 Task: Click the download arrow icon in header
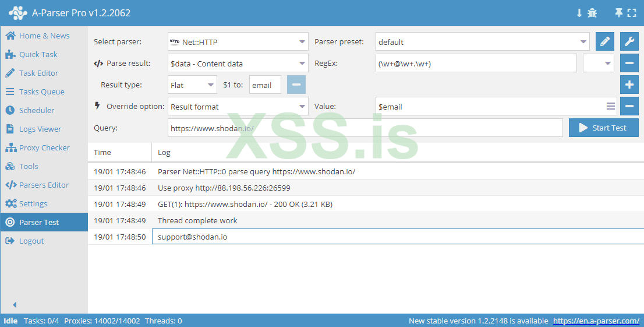[579, 13]
